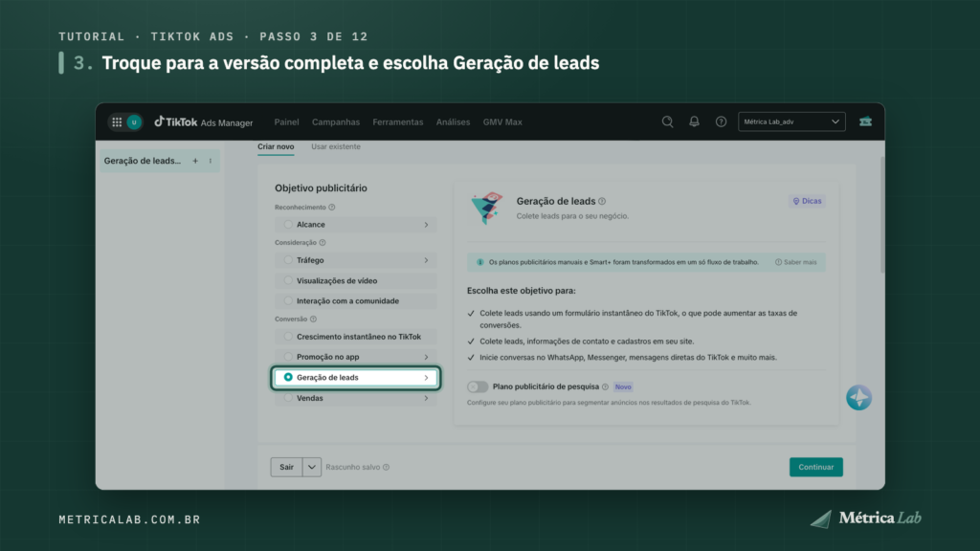Open the apps grid menu icon
Viewport: 980px width, 551px height.
(117, 122)
